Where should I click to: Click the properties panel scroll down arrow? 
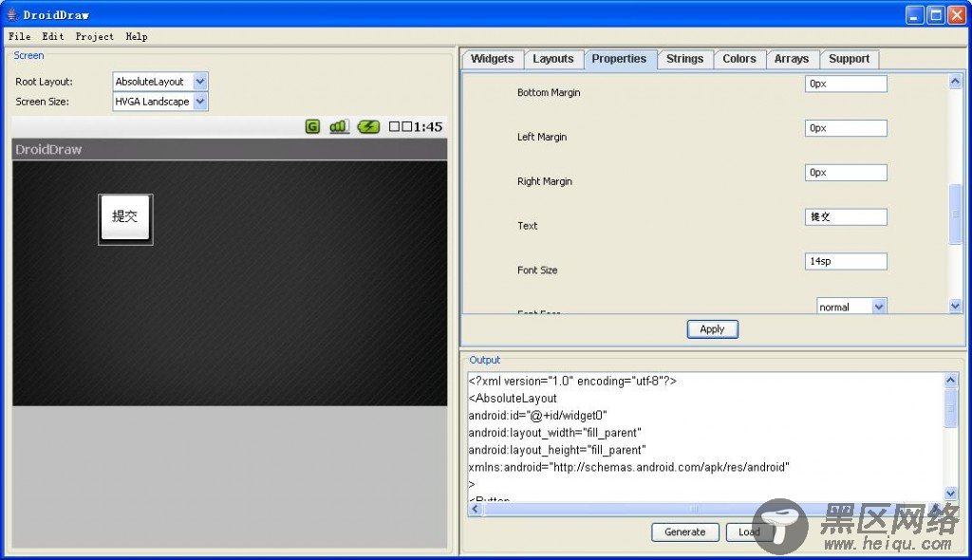point(955,305)
